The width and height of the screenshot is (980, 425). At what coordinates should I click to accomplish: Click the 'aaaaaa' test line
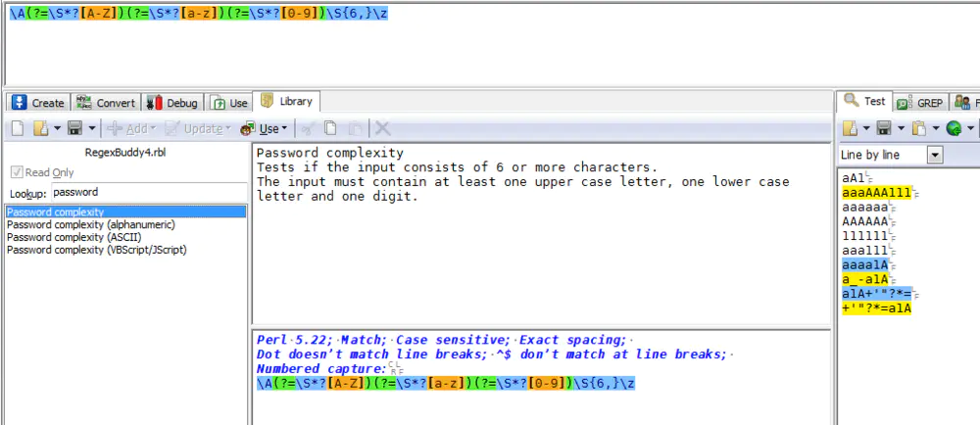click(x=865, y=208)
